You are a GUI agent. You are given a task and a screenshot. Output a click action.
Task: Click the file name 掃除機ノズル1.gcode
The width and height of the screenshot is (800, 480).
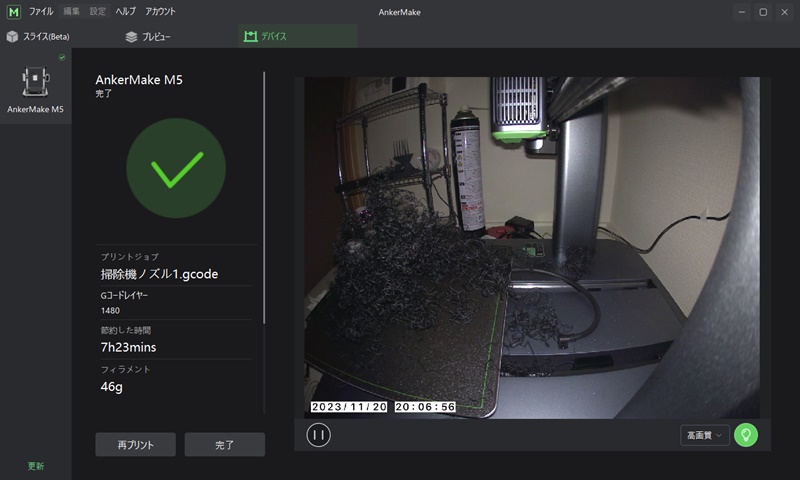[x=159, y=274]
